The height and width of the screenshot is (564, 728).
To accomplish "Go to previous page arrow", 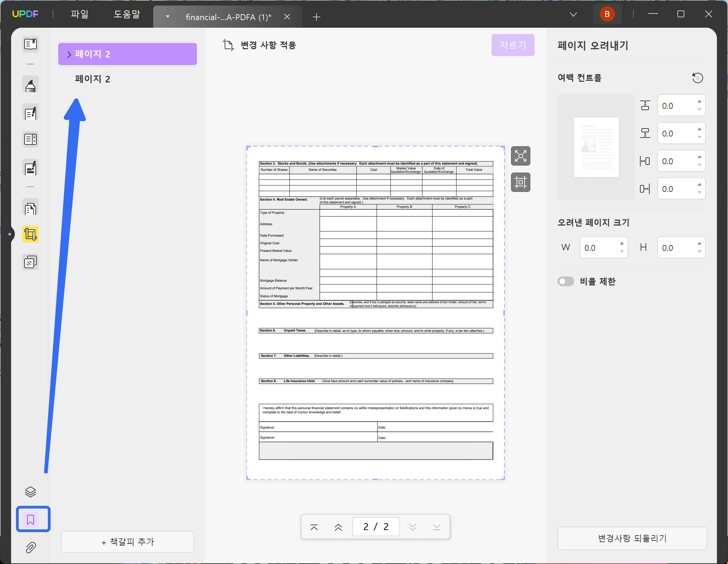I will [338, 527].
